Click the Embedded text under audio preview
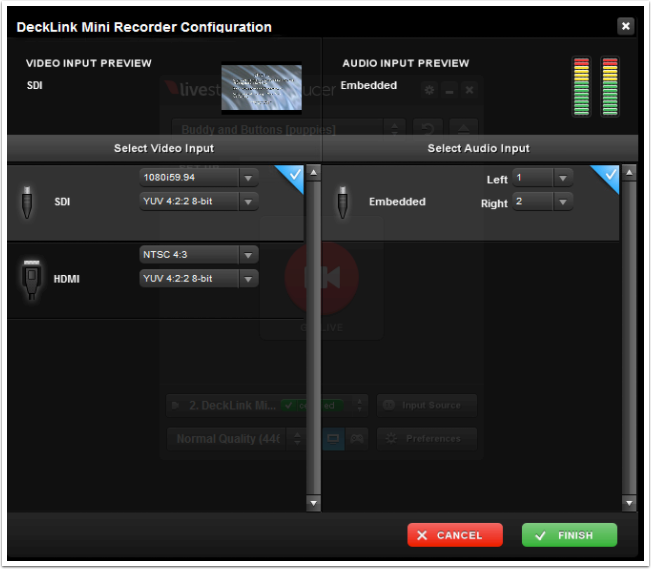The height and width of the screenshot is (569, 651). (x=369, y=85)
